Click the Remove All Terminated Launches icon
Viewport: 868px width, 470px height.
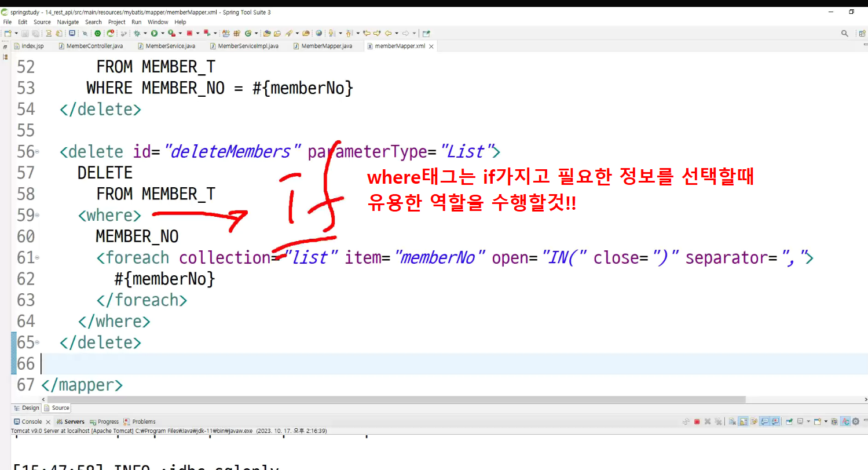click(x=718, y=422)
